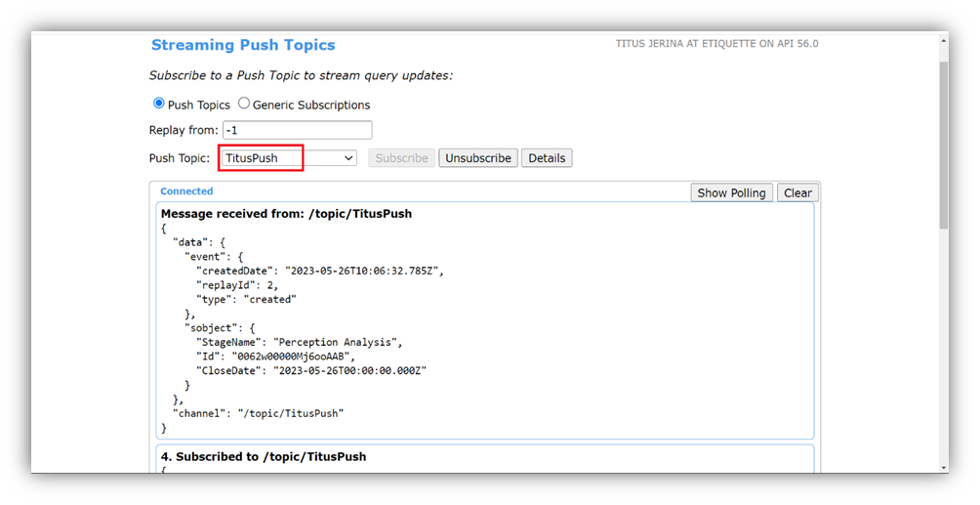Click the Unsubscribe button
Viewport: 980px width, 505px height.
point(478,158)
